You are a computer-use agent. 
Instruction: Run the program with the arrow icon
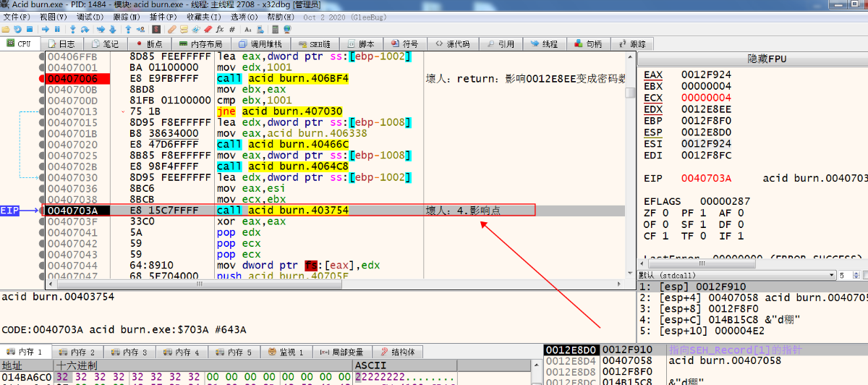point(46,29)
